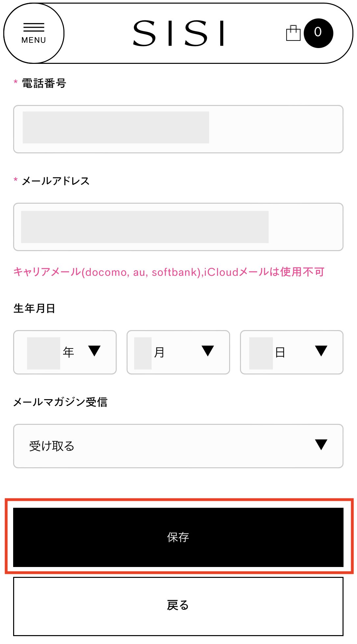Viewport: 357px width, 644px height.
Task: Focus the 電話番号 phone number field
Action: [x=178, y=129]
